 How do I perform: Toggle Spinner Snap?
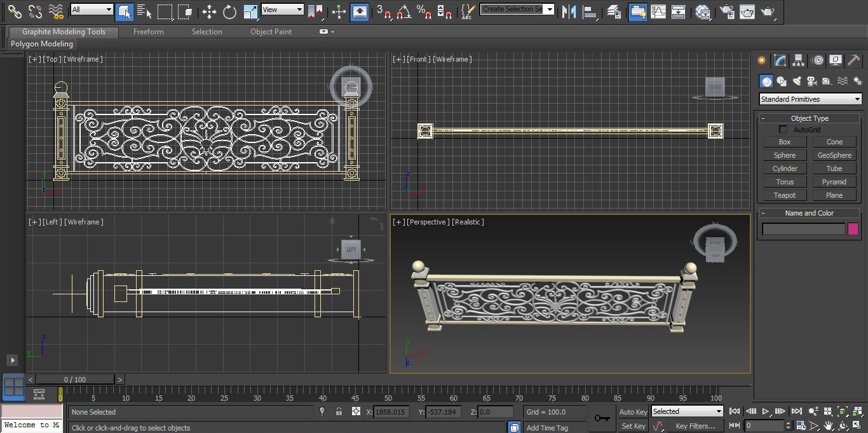(x=445, y=11)
